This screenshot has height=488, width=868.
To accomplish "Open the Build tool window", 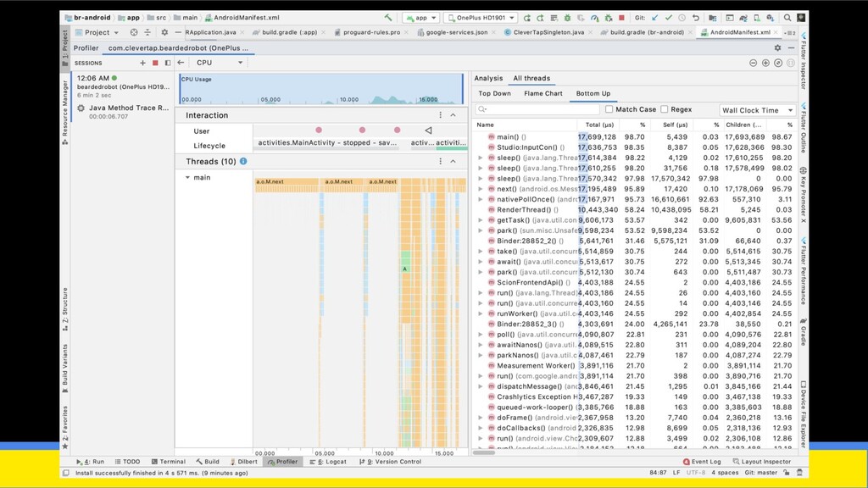I will click(x=208, y=462).
